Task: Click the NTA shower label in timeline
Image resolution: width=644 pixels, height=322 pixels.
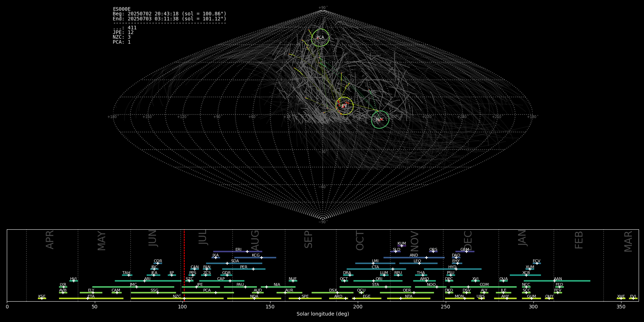Action: 409,297
